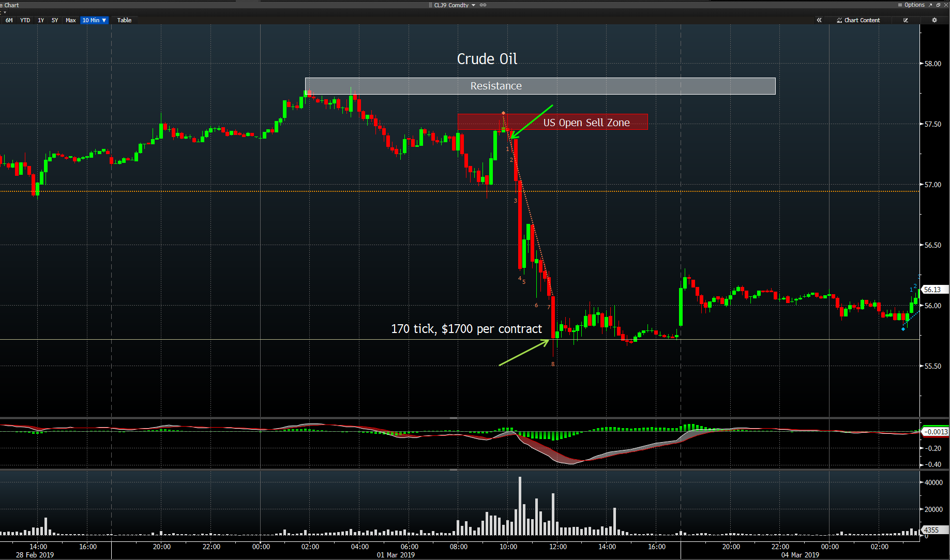This screenshot has height=560, width=950.
Task: Select the YTD time range
Action: pos(25,20)
